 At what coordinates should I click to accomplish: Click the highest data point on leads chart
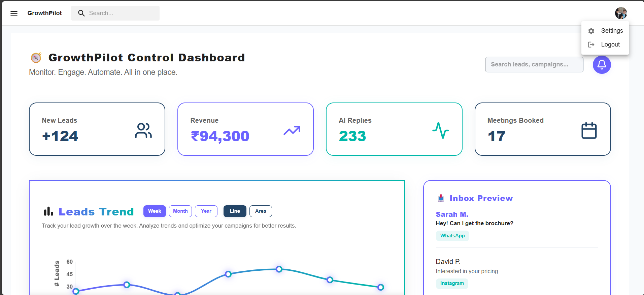(x=279, y=269)
